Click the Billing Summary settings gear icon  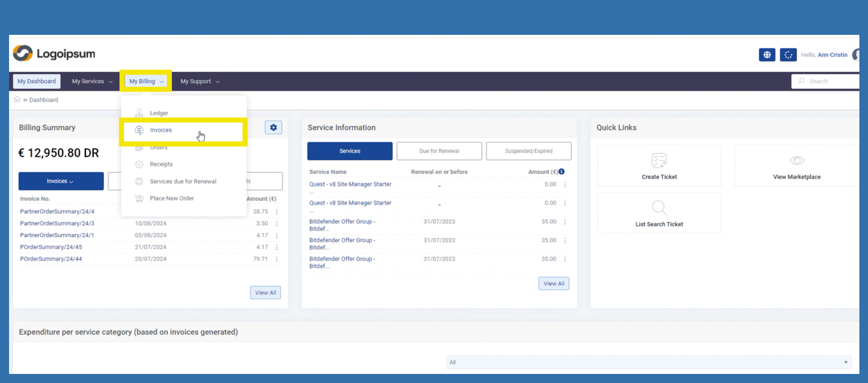click(273, 128)
